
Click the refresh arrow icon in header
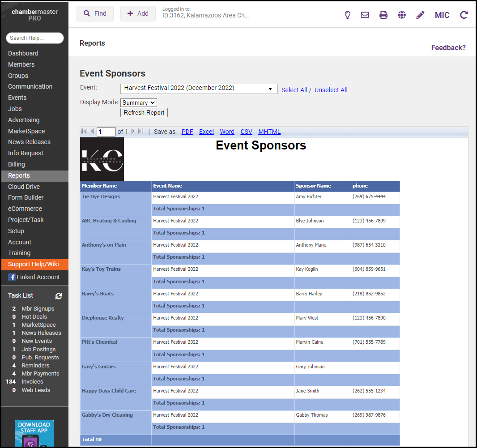tap(464, 15)
